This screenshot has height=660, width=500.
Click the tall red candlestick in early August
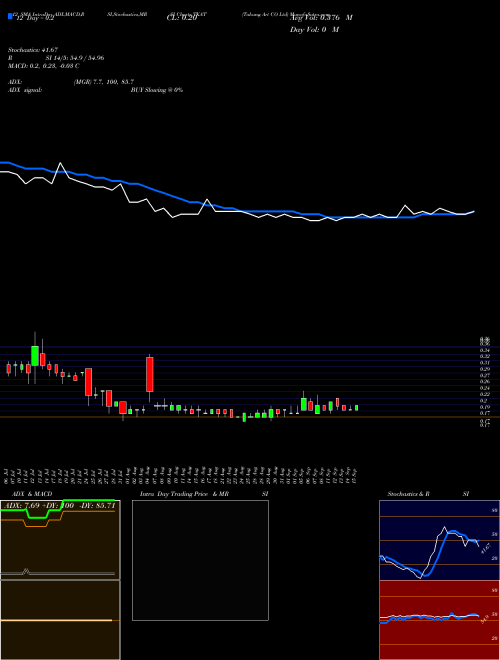pyautogui.click(x=149, y=375)
